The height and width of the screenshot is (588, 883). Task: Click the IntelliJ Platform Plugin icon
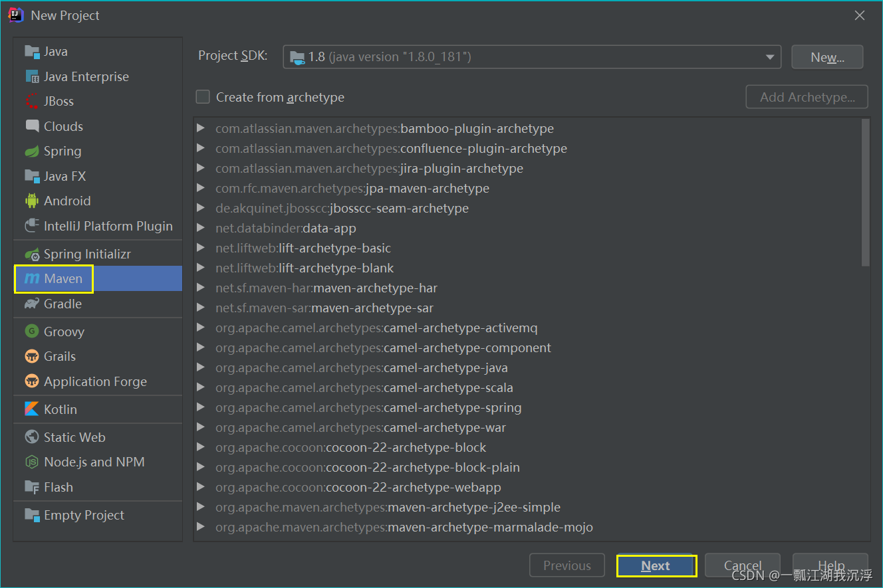32,226
